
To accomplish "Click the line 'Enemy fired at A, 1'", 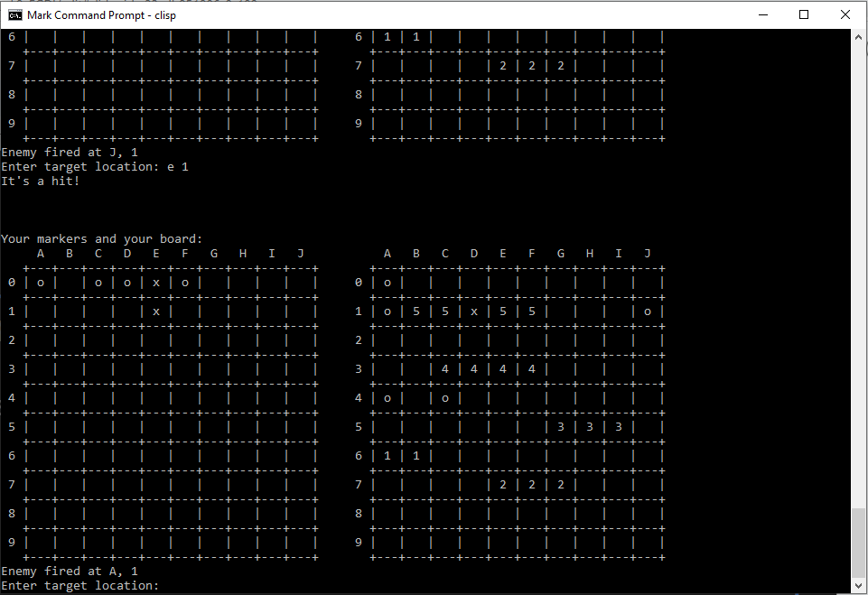I will tap(70, 572).
